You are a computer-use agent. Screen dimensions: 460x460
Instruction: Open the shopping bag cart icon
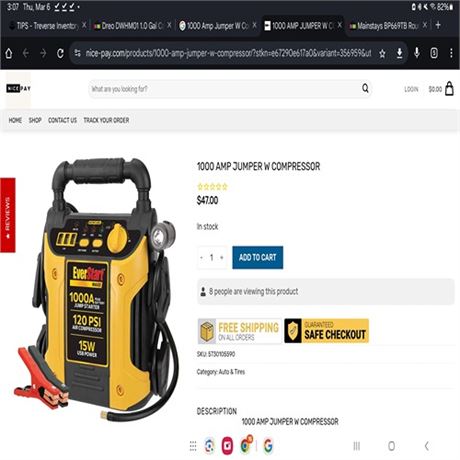(449, 89)
